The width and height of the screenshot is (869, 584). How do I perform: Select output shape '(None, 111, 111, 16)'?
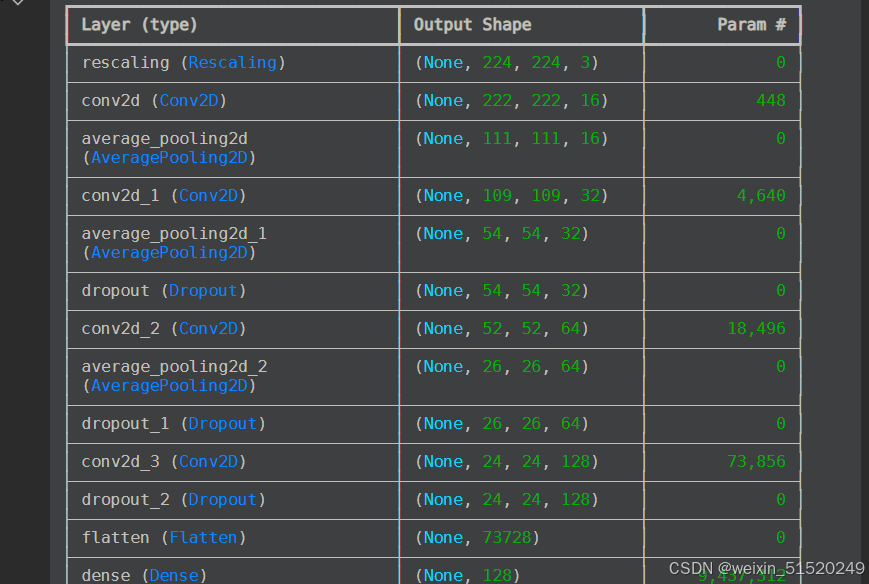[x=512, y=139]
